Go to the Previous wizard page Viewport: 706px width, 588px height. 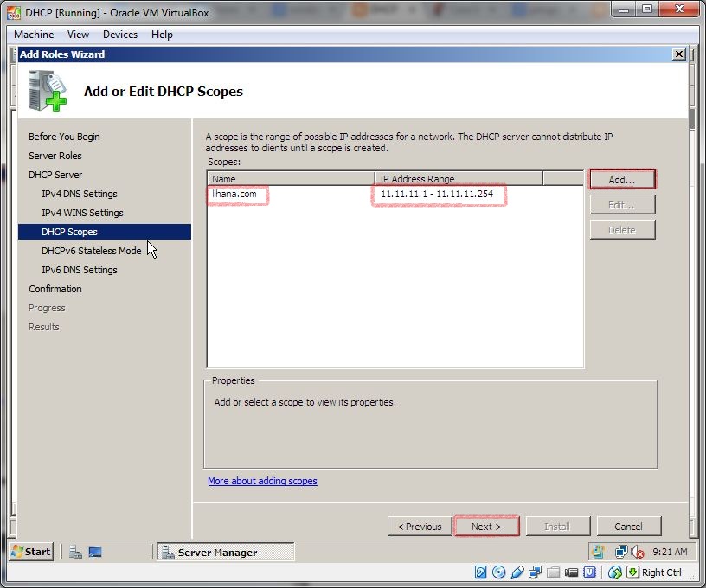click(x=420, y=527)
